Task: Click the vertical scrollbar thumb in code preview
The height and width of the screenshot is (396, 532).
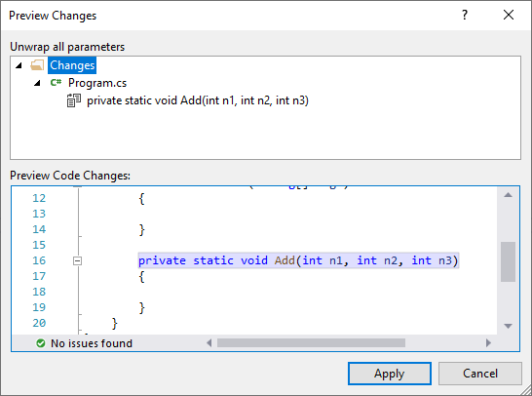Action: coord(508,261)
